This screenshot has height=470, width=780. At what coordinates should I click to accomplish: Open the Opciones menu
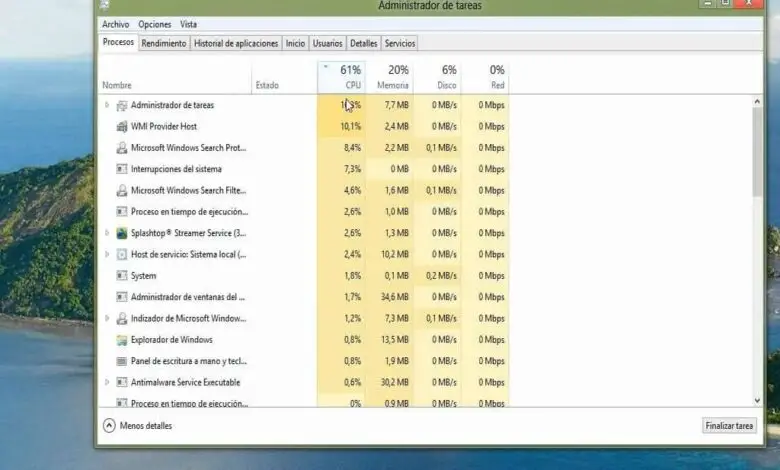[x=155, y=24]
